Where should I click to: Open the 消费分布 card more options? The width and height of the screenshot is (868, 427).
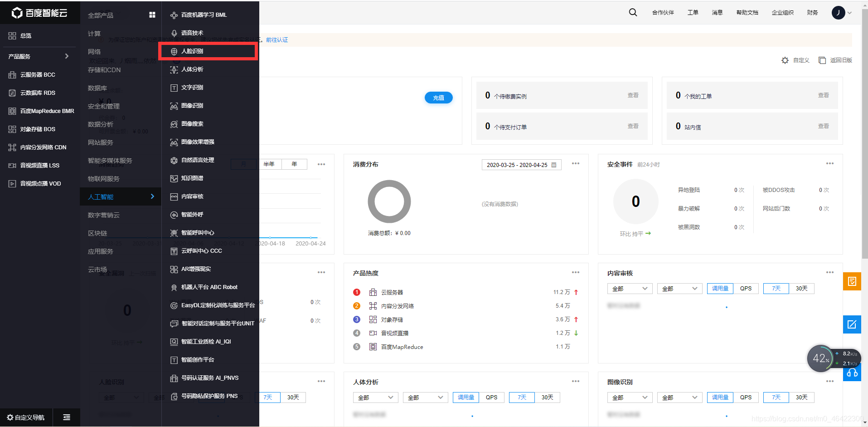point(576,163)
